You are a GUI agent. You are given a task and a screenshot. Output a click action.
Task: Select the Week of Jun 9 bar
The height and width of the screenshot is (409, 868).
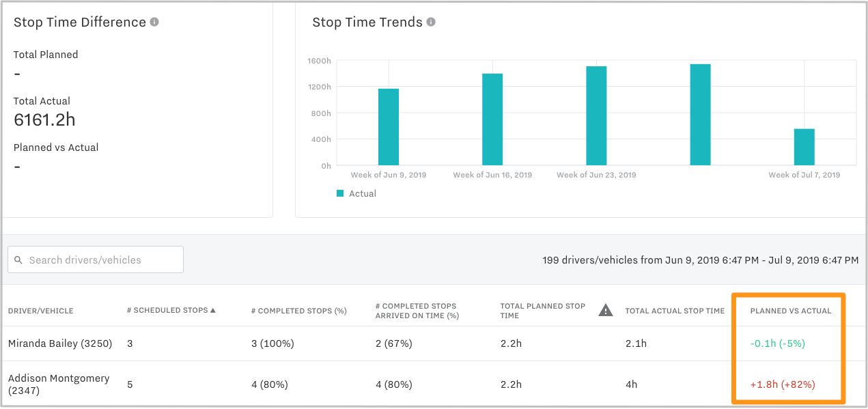pyautogui.click(x=389, y=127)
